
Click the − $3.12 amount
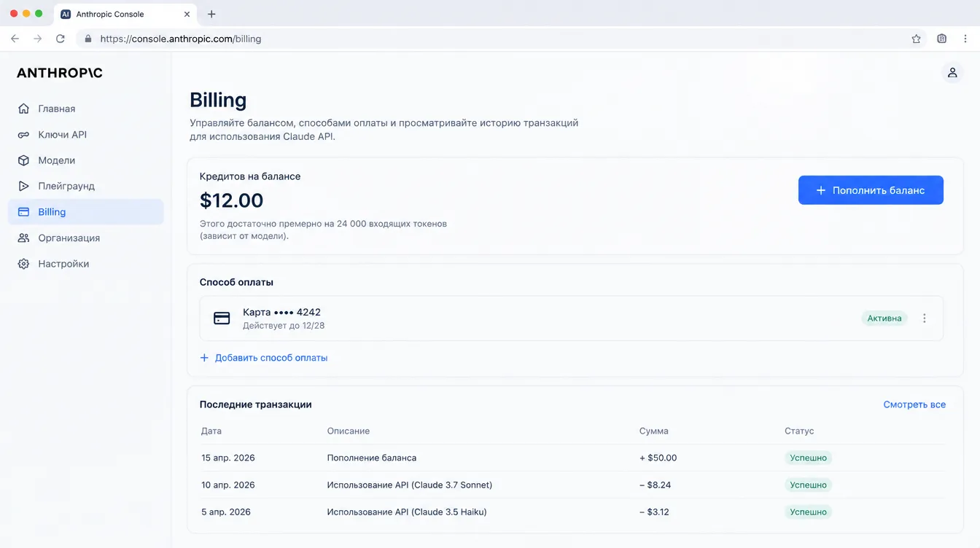(x=654, y=512)
